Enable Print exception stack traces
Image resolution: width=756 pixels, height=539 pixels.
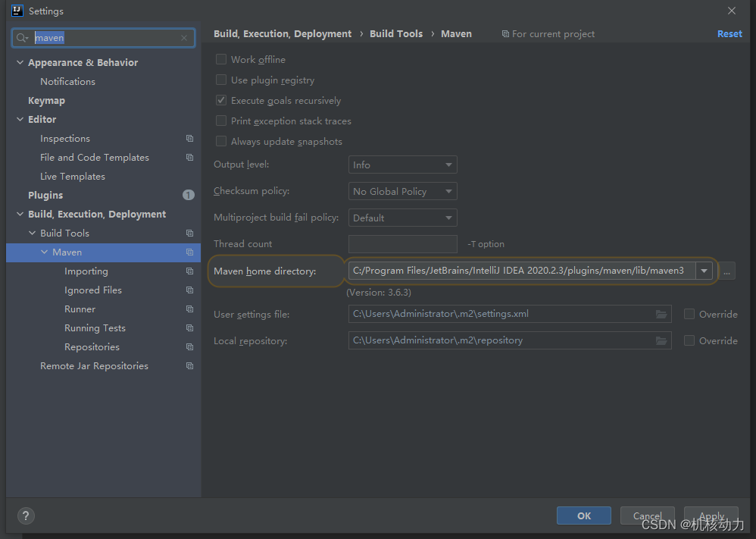tap(221, 121)
